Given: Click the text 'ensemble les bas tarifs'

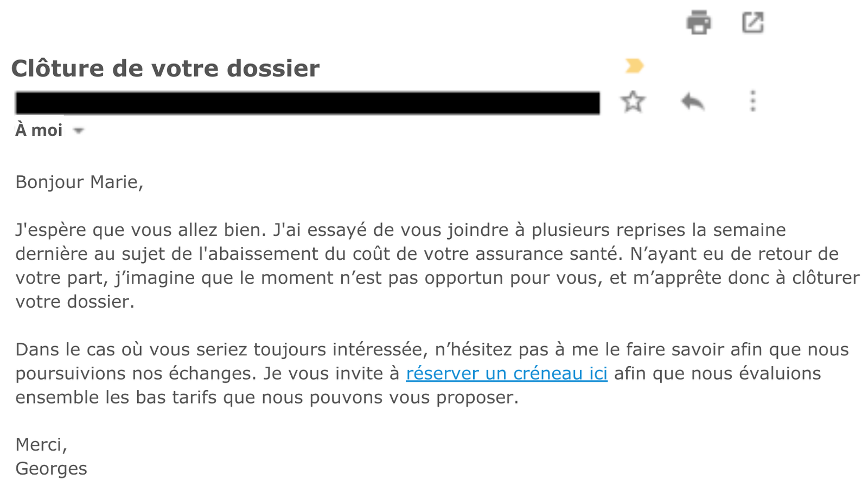Looking at the screenshot, I should click(116, 397).
